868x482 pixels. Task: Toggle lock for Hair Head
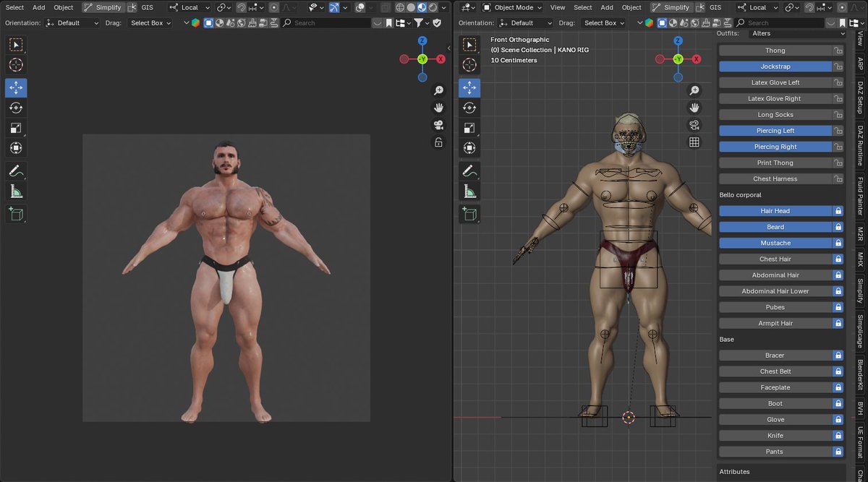(838, 211)
